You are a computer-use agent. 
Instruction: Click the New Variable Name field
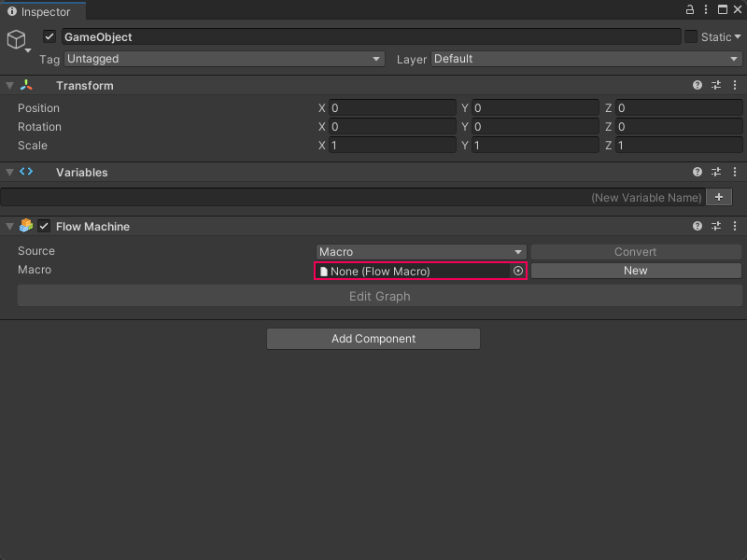pyautogui.click(x=353, y=198)
